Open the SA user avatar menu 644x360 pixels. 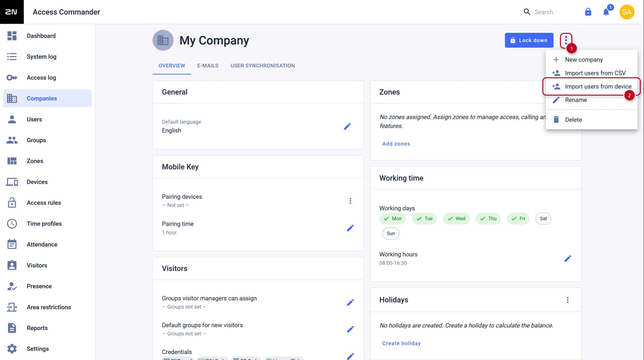(627, 12)
